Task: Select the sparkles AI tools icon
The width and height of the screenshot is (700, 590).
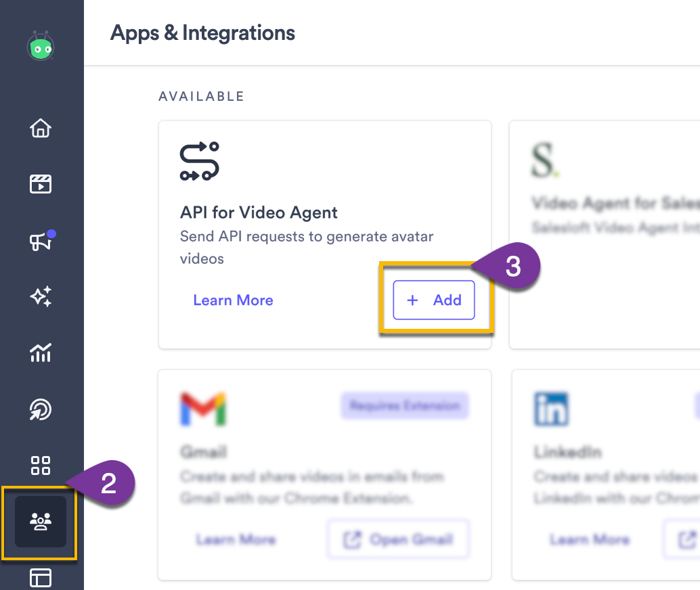Action: click(x=41, y=296)
